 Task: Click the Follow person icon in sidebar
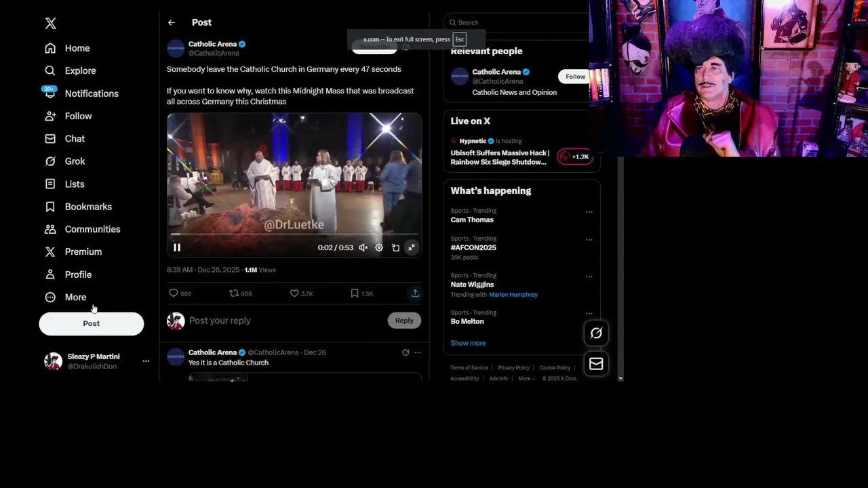(50, 116)
